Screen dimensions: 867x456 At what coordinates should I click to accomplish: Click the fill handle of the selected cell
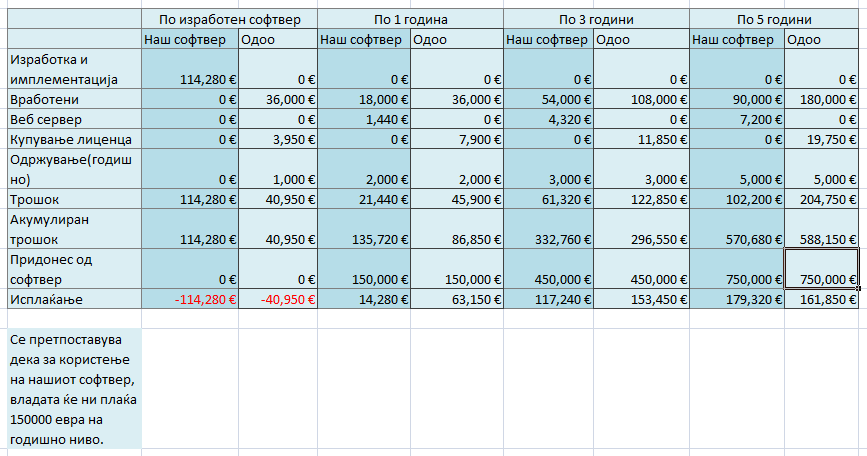click(x=858, y=289)
